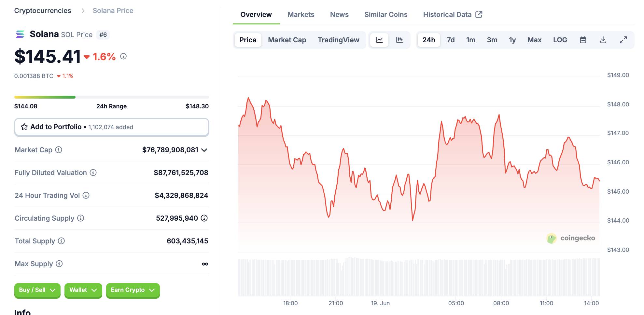644x315 pixels.
Task: Click the price line peak near $148.00
Action: tap(248, 98)
